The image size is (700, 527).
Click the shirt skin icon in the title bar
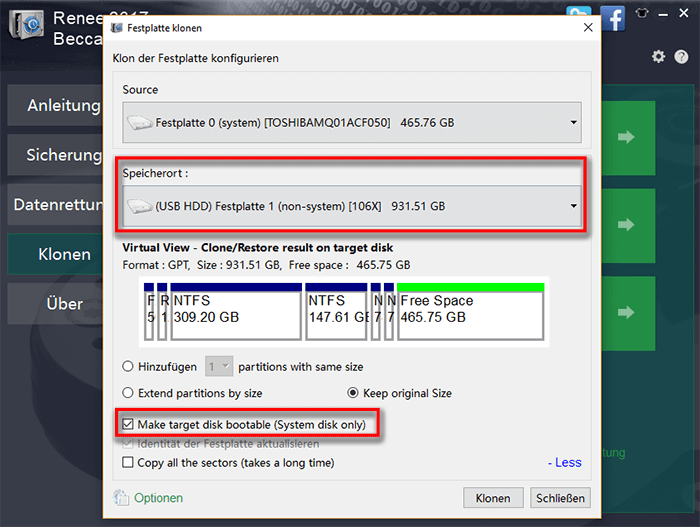pyautogui.click(x=642, y=13)
